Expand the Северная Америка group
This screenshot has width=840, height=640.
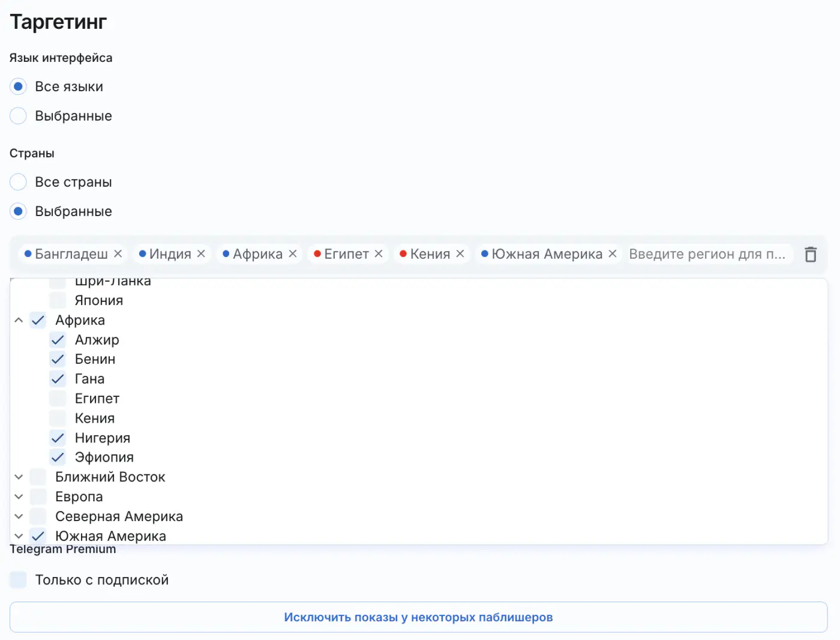tap(19, 516)
